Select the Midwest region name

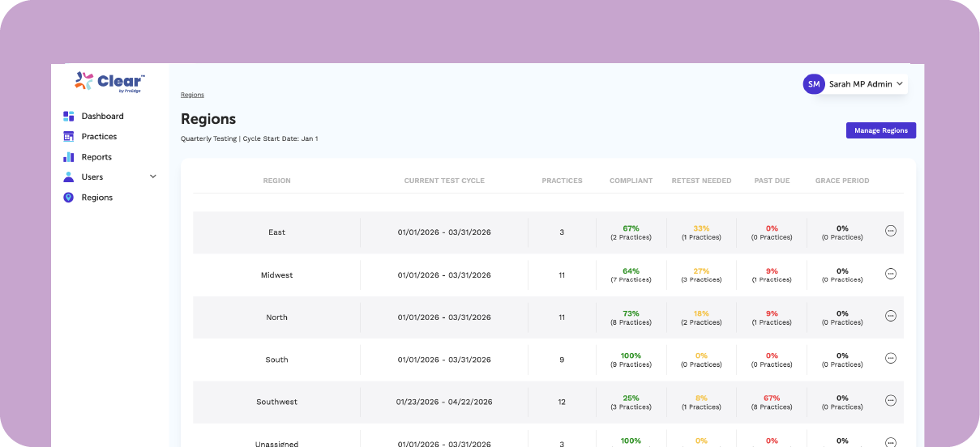tap(276, 275)
